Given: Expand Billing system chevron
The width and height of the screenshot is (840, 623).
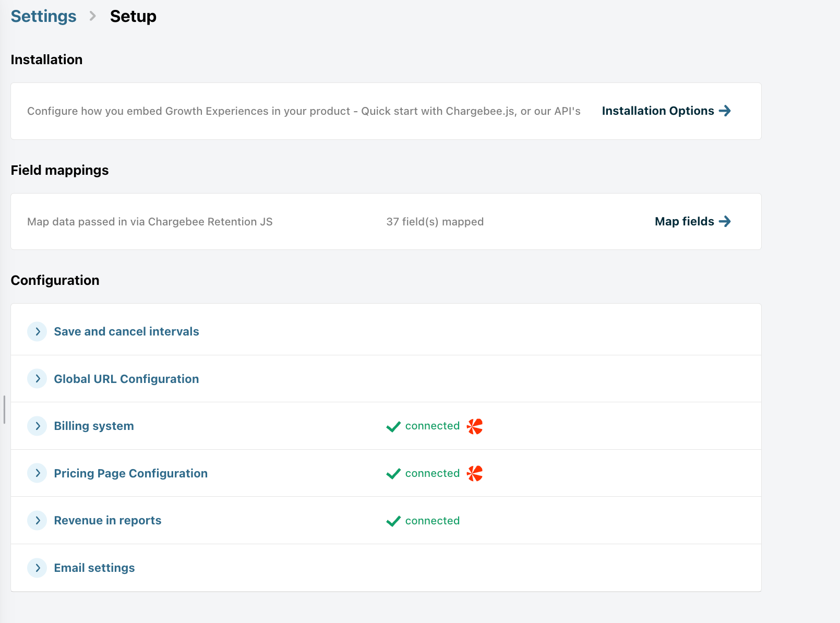Looking at the screenshot, I should (x=37, y=426).
